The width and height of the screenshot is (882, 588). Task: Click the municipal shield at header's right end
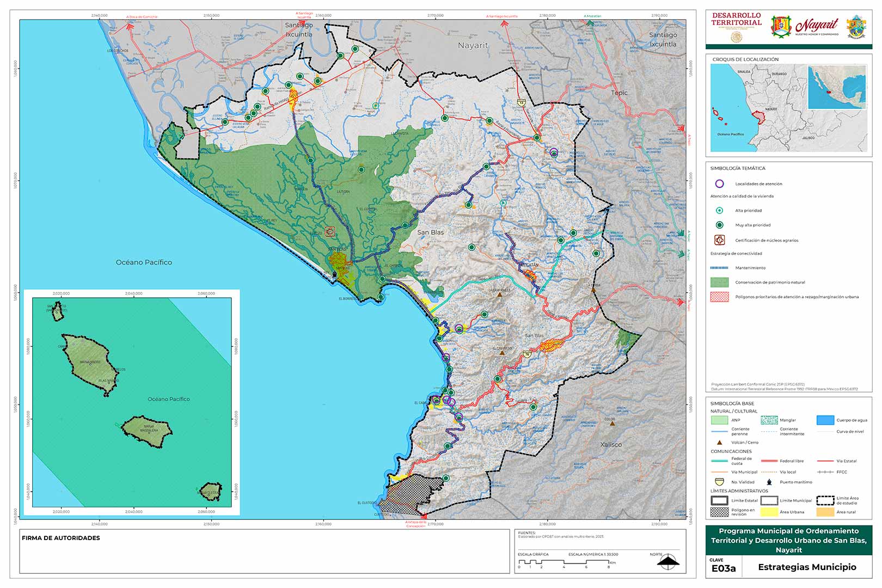click(x=856, y=27)
